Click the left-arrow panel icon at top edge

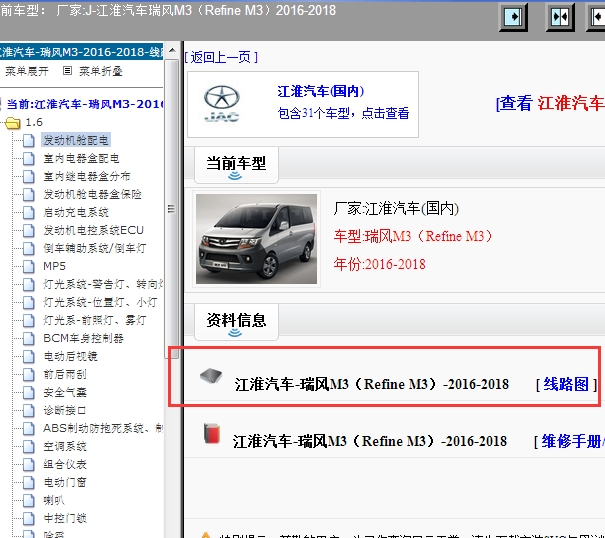596,17
